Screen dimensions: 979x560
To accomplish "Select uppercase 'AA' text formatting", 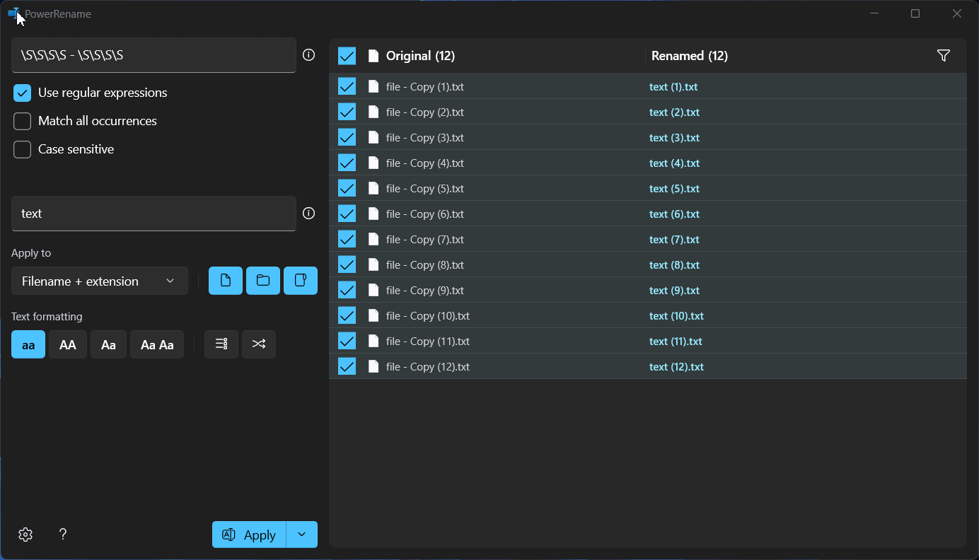I will 68,344.
